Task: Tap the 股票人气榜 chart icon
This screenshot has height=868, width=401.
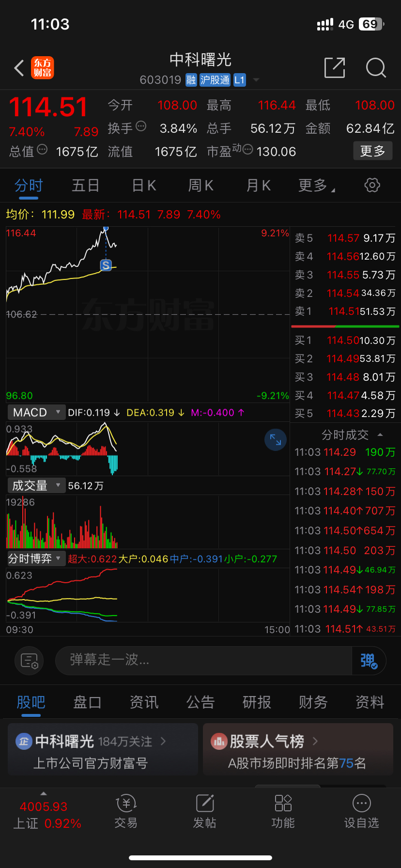Action: pos(219,741)
